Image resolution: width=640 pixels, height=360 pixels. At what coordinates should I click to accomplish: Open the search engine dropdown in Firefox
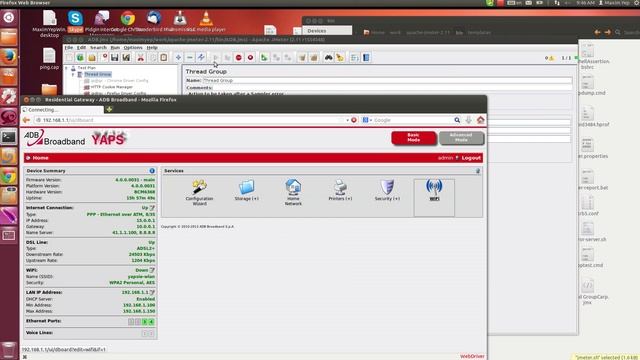pos(367,120)
